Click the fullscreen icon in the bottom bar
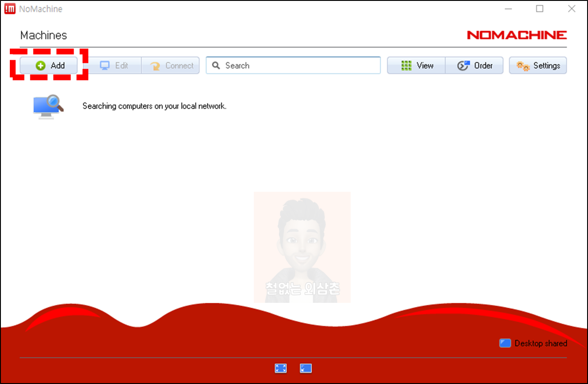The width and height of the screenshot is (588, 384). [281, 368]
